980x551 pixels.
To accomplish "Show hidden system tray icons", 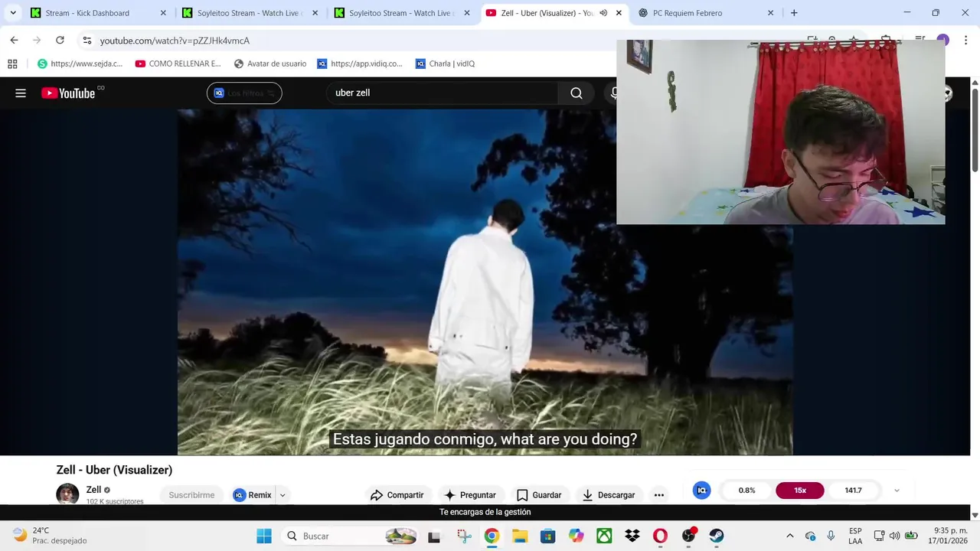I will point(790,536).
